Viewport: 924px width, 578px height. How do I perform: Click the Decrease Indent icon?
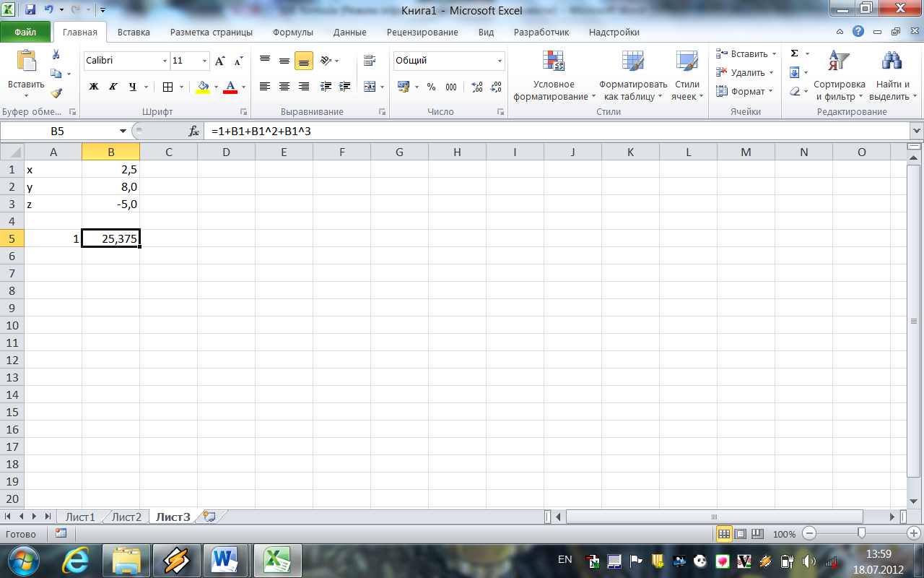[326, 87]
